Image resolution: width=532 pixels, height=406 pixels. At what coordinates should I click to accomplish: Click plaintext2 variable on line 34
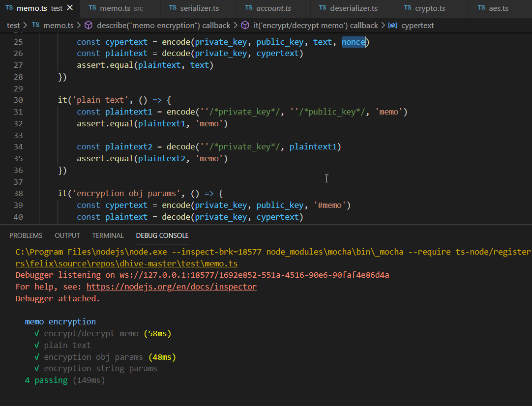(x=129, y=147)
